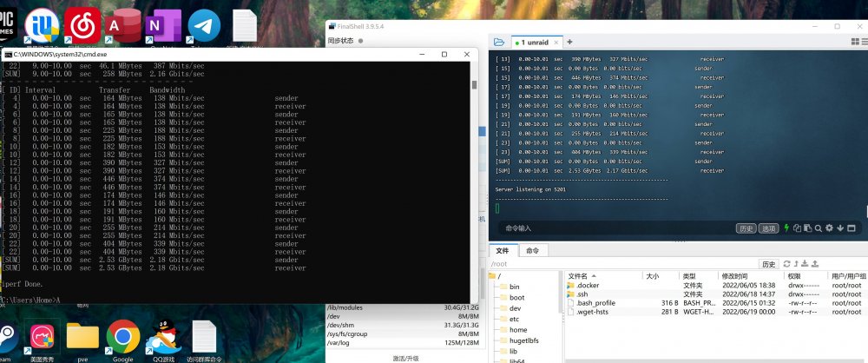Open terminal settings gear icon
This screenshot has width=868, height=363.
829,228
